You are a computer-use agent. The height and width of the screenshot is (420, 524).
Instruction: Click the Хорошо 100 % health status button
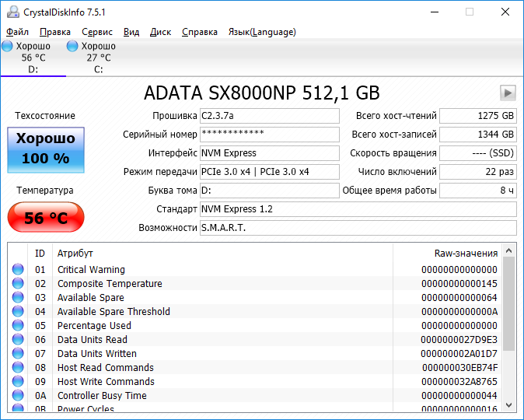[x=46, y=150]
